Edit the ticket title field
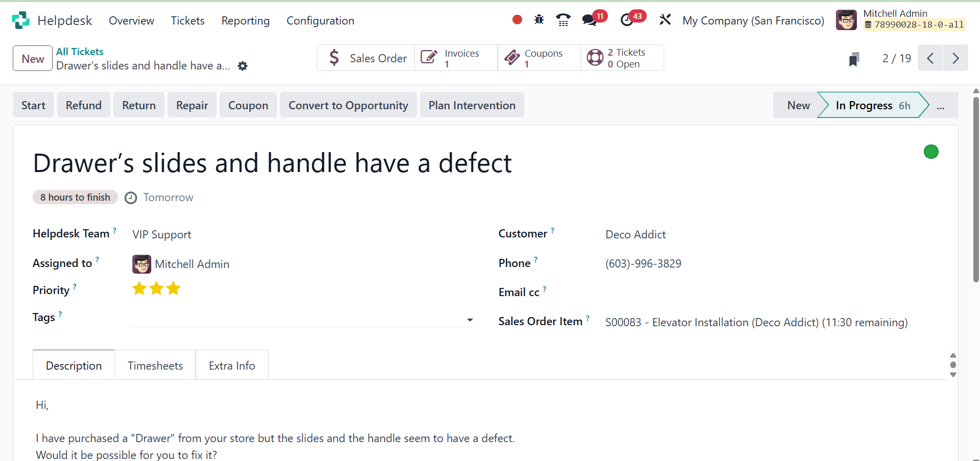Screen dimensions: 980x461 272,163
